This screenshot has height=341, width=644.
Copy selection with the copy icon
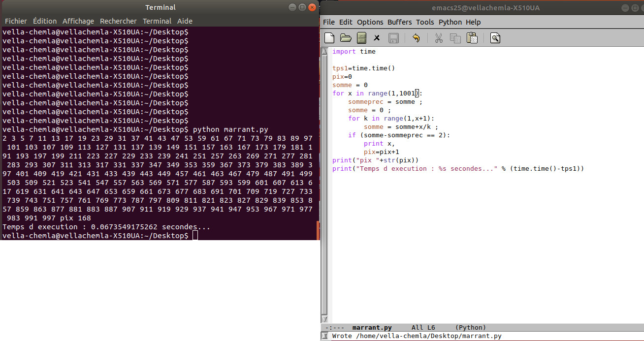pos(455,38)
